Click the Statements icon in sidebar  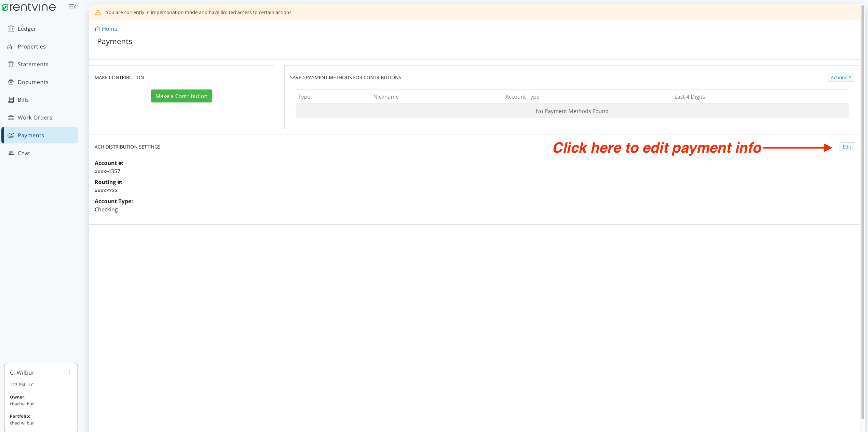point(11,64)
